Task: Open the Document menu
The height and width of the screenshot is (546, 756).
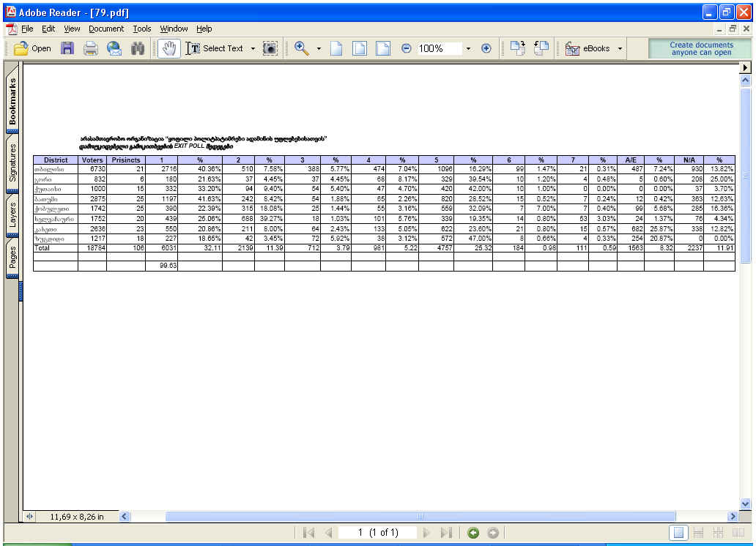Action: 106,29
